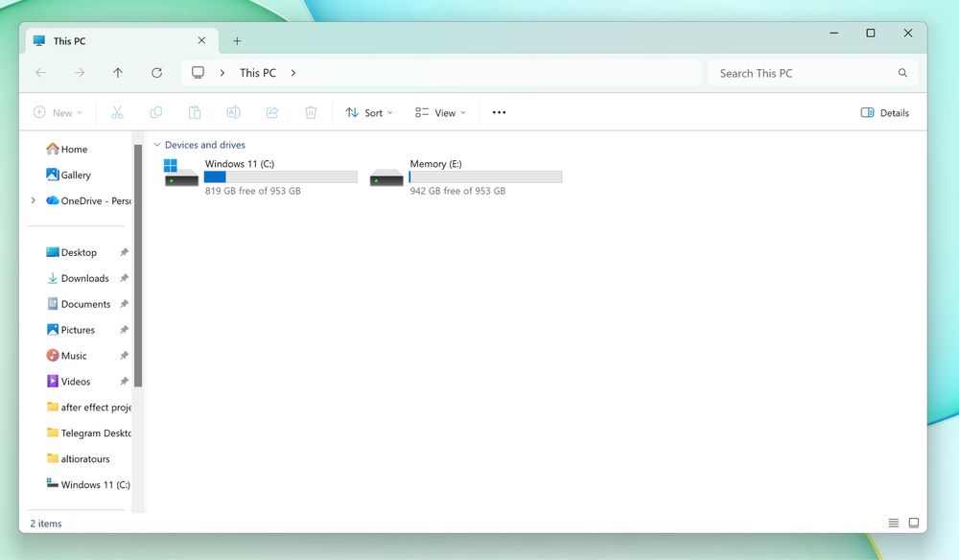Open the See more three-dots menu

click(499, 112)
